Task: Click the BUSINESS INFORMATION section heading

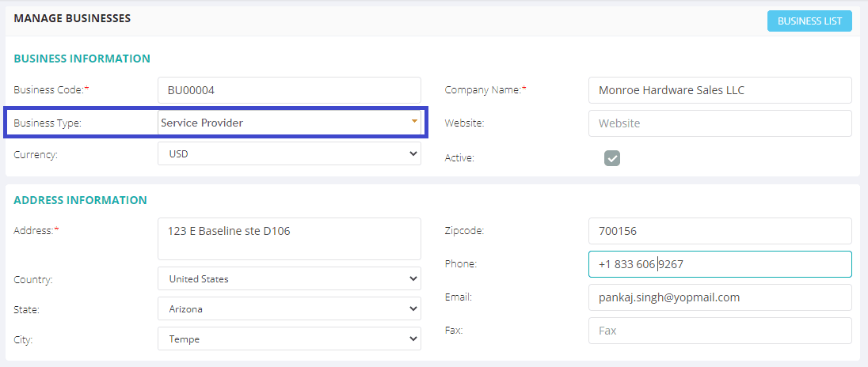Action: coord(82,59)
